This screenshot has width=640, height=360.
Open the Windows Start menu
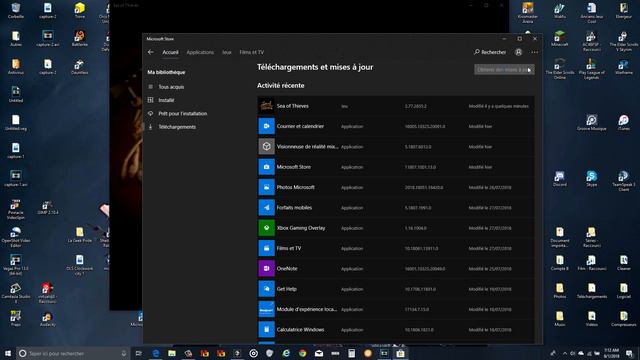[x=8, y=353]
